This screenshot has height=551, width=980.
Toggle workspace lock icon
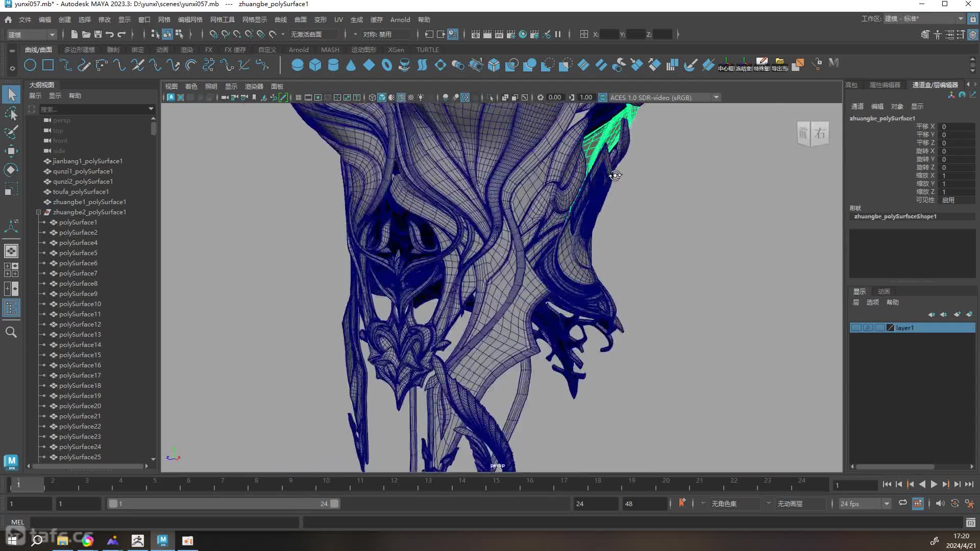973,19
